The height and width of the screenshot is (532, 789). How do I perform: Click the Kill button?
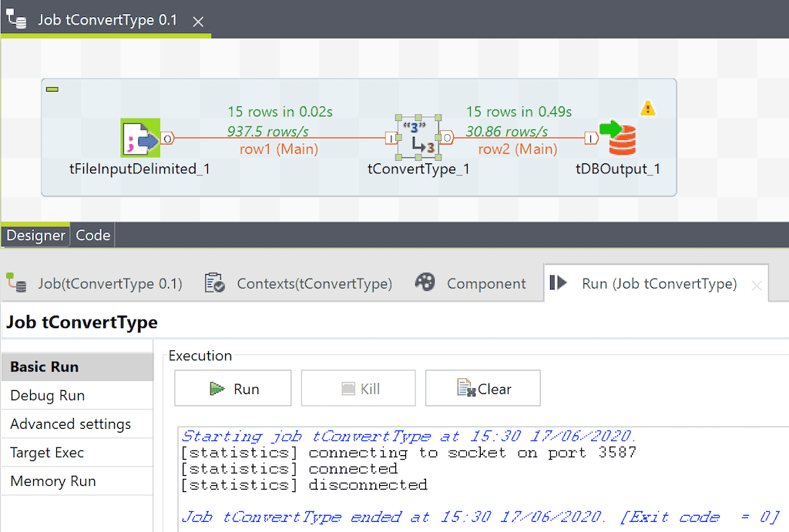pos(358,387)
